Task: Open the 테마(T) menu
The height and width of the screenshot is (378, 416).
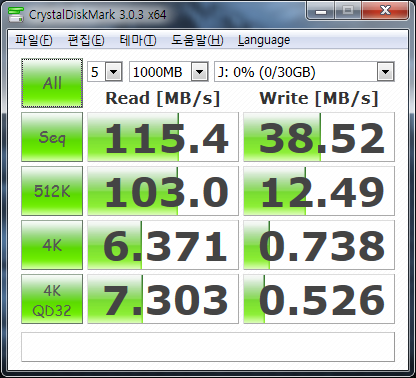Action: click(138, 40)
